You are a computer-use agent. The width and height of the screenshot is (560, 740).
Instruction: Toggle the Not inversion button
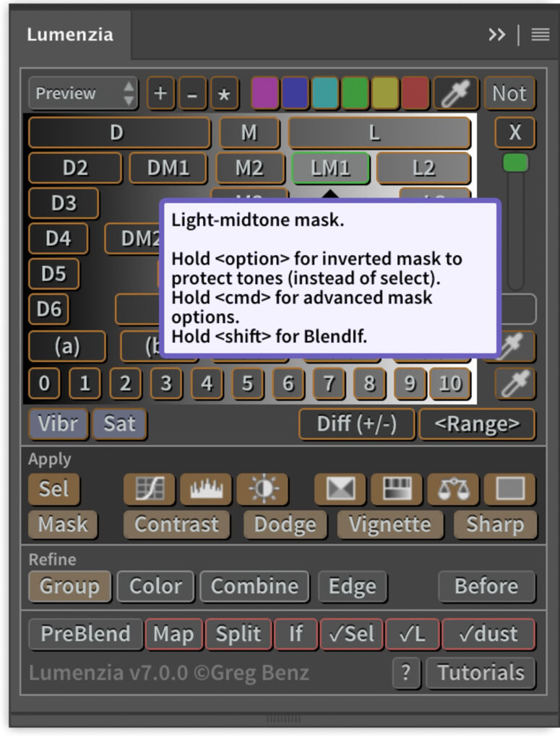pyautogui.click(x=509, y=93)
